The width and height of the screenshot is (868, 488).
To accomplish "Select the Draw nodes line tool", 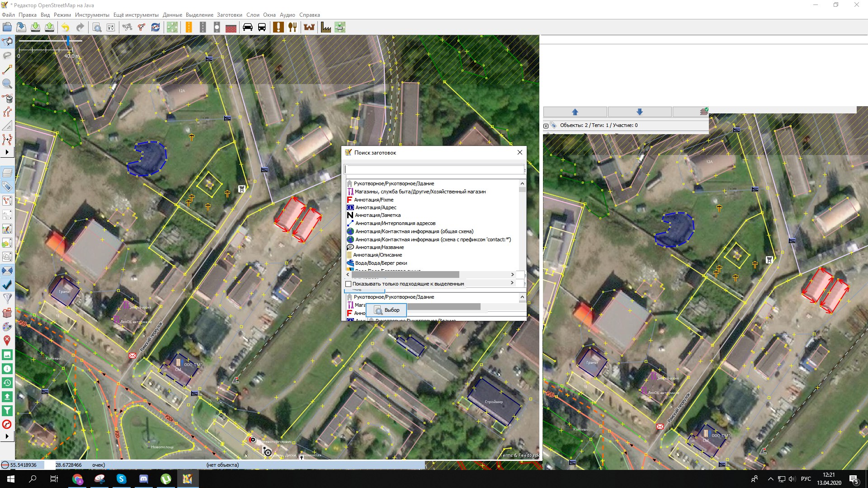I will [7, 70].
